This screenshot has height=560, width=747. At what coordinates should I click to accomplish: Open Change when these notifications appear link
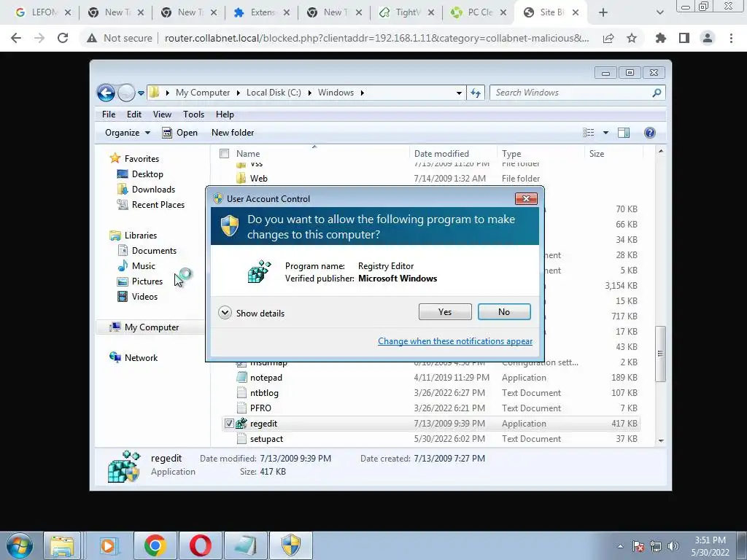(455, 341)
